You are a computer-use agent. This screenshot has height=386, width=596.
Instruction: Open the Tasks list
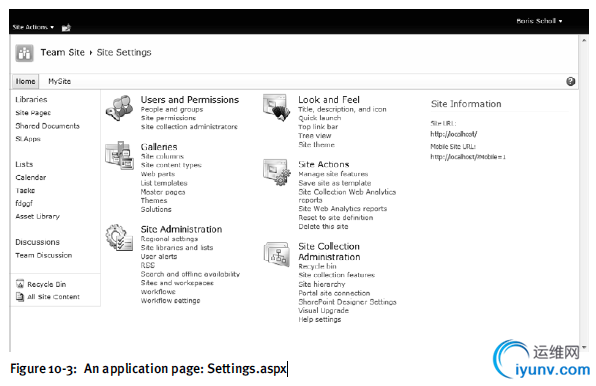25,190
